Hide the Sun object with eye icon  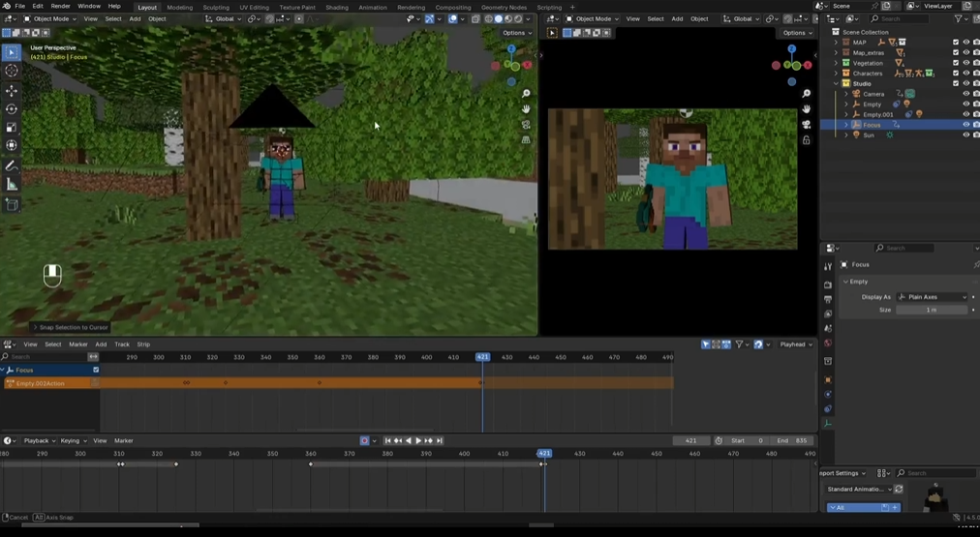[x=965, y=134]
